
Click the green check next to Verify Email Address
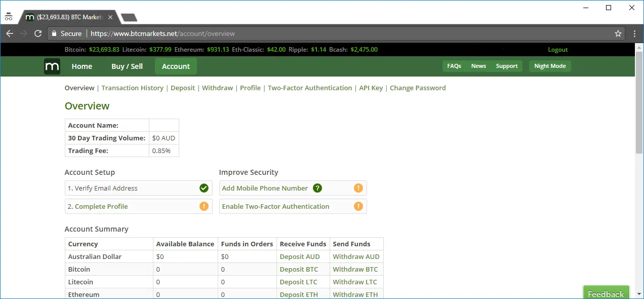[204, 188]
